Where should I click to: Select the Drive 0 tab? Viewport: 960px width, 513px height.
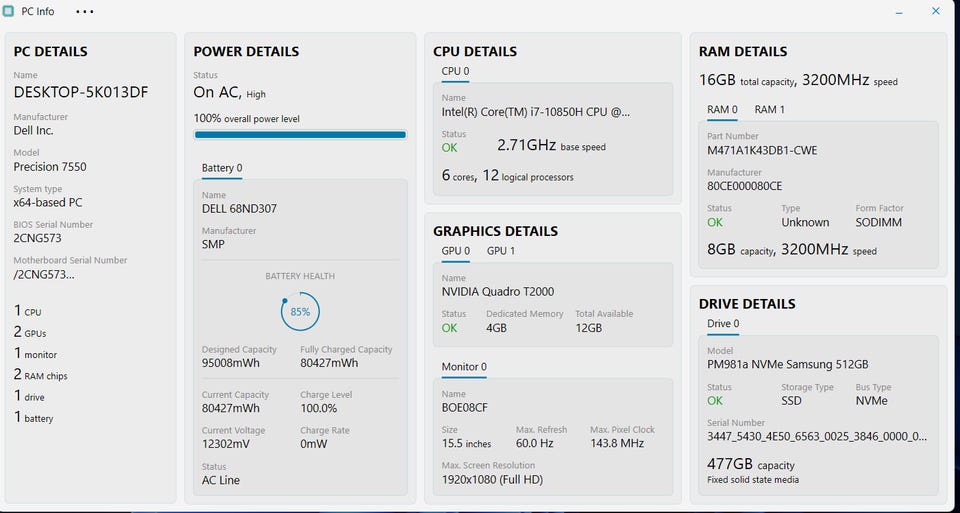[723, 324]
